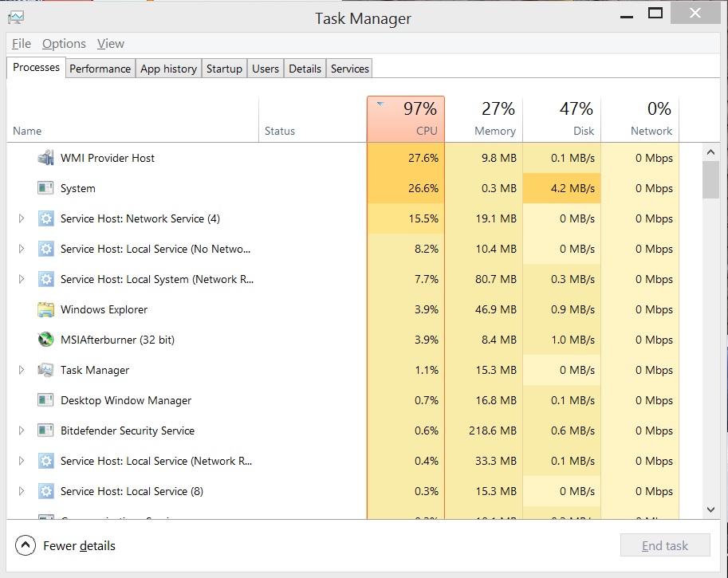Switch to the Performance tab

pos(100,69)
